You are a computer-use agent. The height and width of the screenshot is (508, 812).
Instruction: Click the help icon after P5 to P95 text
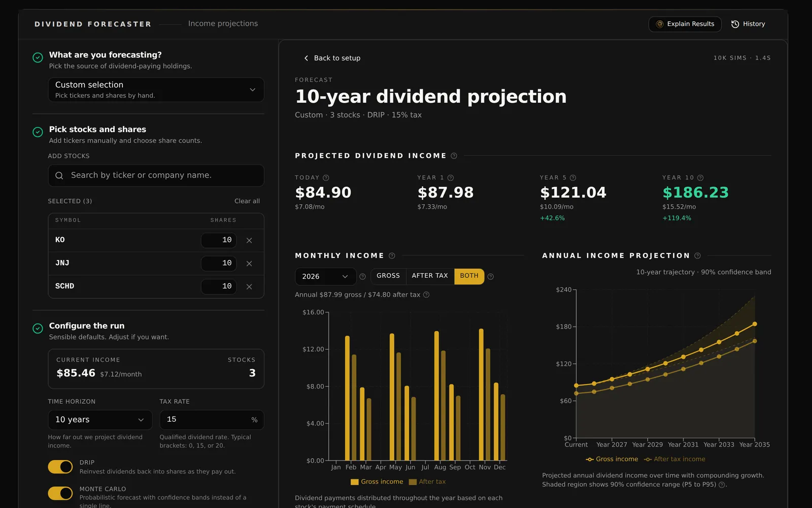point(722,485)
